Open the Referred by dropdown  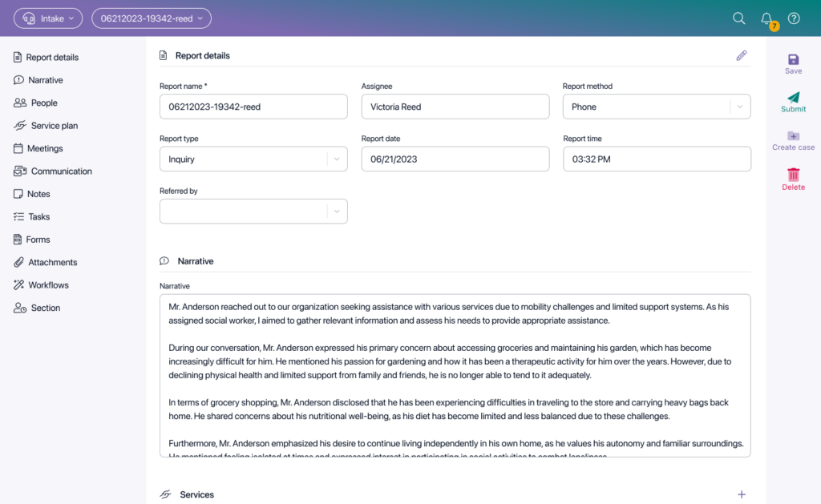pyautogui.click(x=253, y=212)
